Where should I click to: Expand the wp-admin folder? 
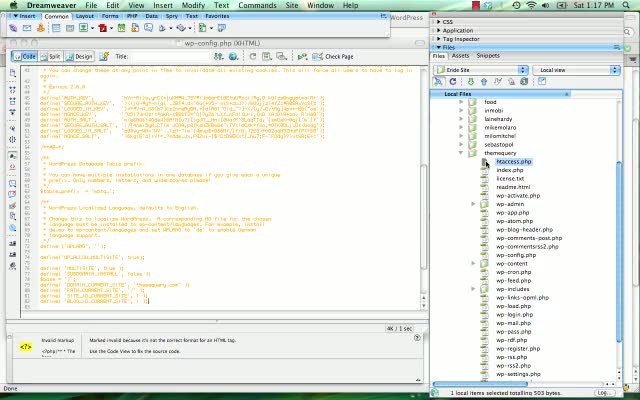pyautogui.click(x=473, y=204)
